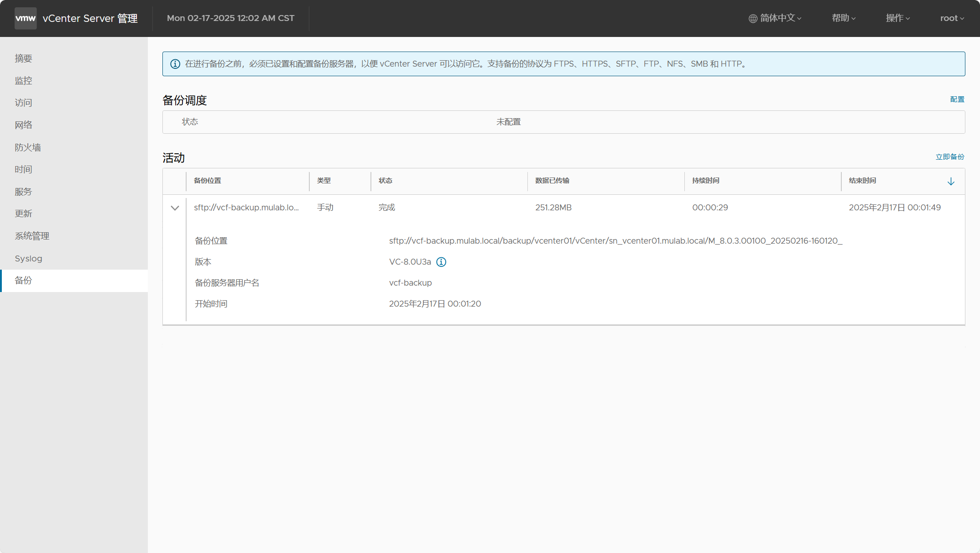Screen dimensions: 980x553
Task: Open 监控 in the sidebar
Action: pyautogui.click(x=23, y=81)
